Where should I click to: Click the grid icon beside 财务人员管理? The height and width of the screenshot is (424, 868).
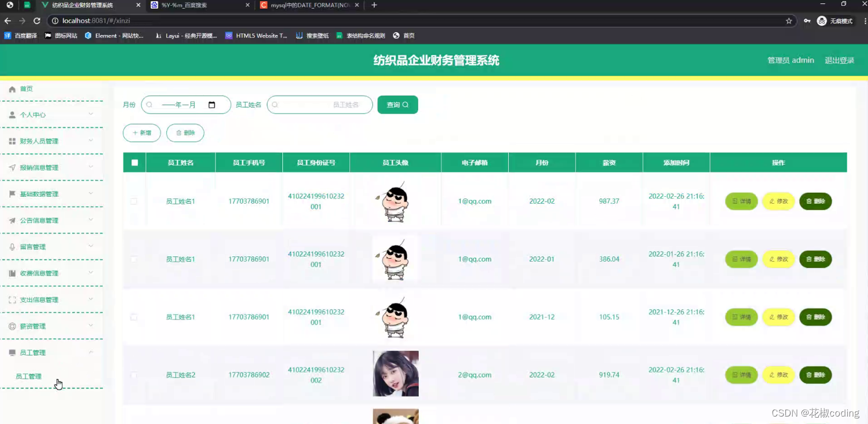click(x=11, y=141)
